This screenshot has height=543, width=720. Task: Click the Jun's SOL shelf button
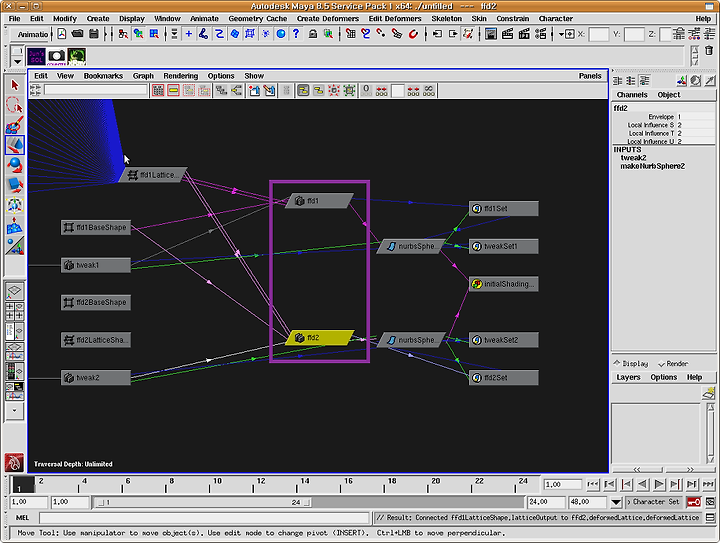(x=36, y=56)
